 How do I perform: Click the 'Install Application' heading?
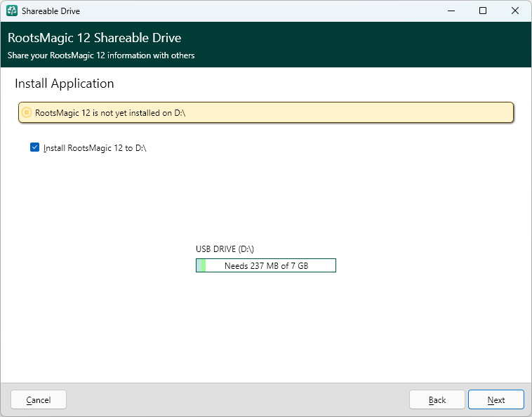click(65, 84)
